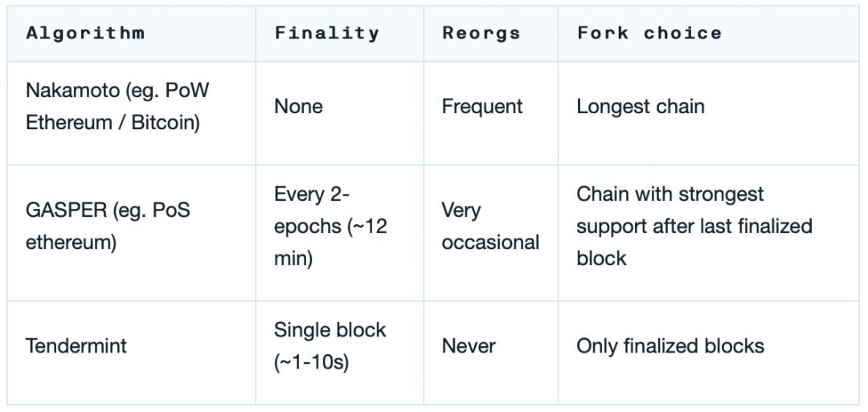The image size is (868, 412).
Task: Click the word 'occasional' in Reorgs column
Action: click(490, 243)
